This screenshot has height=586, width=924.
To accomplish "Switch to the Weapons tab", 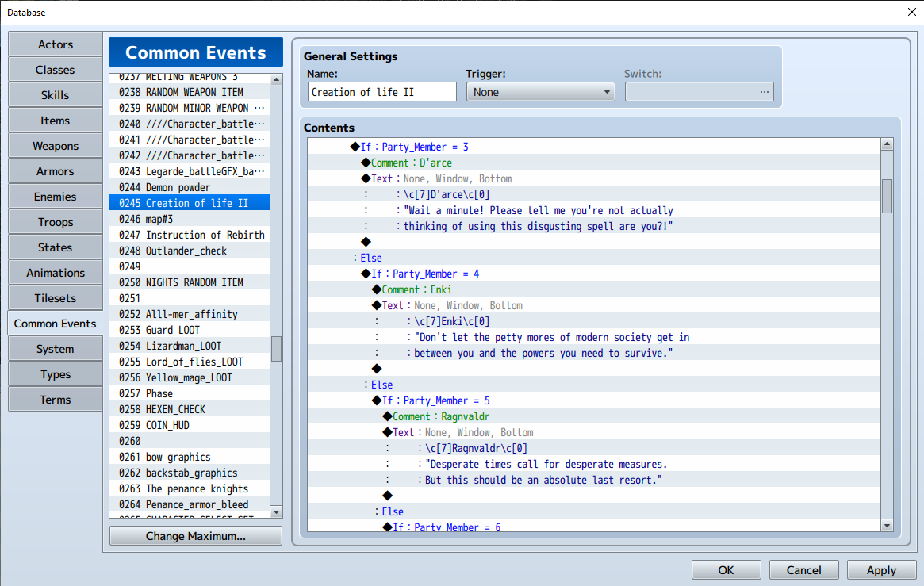I will coord(56,146).
